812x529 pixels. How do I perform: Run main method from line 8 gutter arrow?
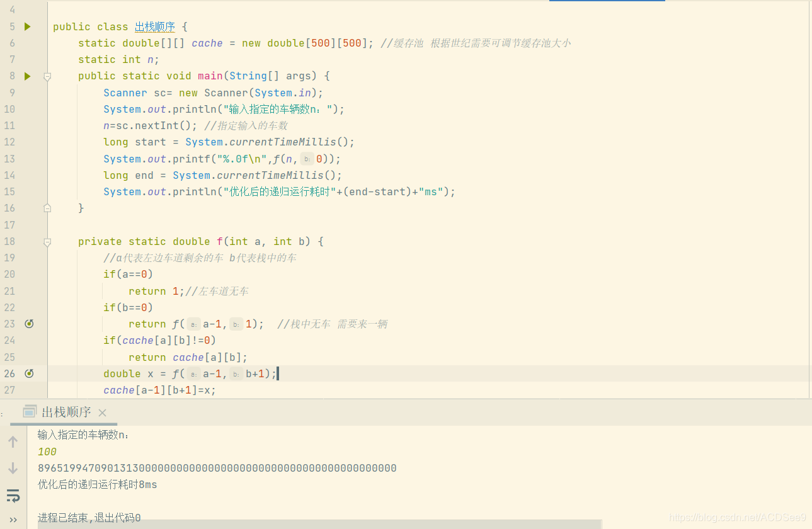(x=27, y=76)
